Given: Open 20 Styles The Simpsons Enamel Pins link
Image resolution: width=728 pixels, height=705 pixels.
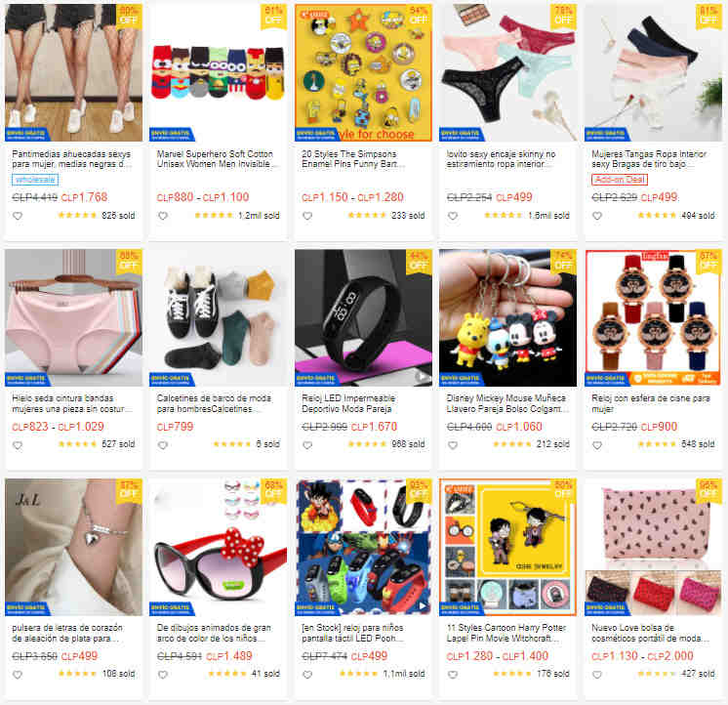Looking at the screenshot, I should [353, 159].
